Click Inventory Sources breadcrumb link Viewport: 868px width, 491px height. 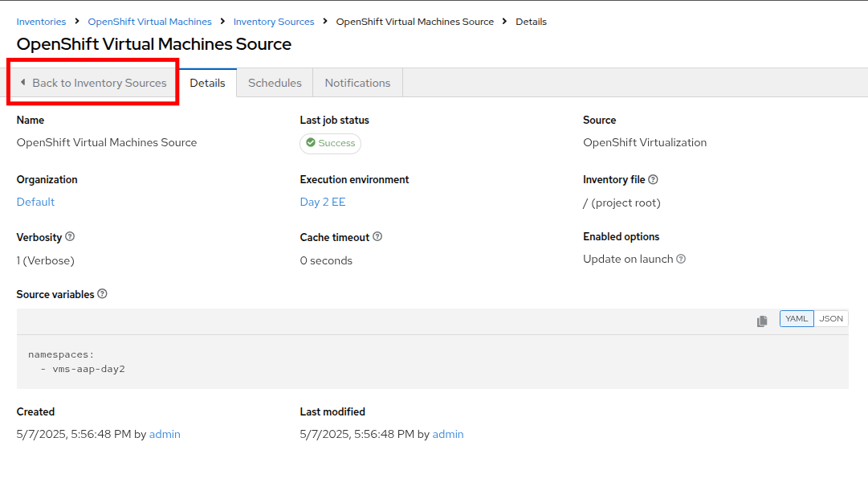(x=273, y=22)
